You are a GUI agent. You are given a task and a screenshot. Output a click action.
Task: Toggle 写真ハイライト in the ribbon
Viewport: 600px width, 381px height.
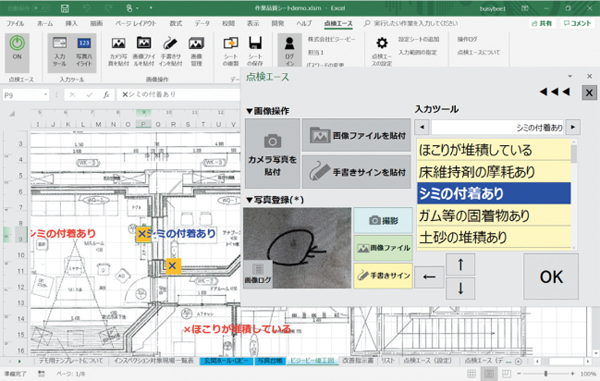pos(84,52)
